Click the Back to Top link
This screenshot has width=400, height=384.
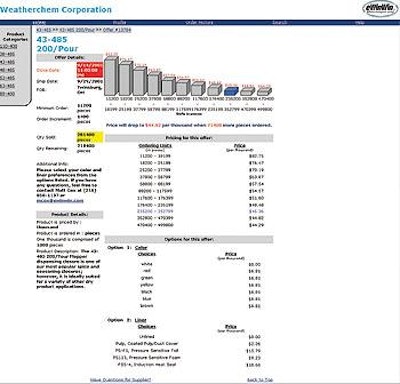click(x=260, y=380)
